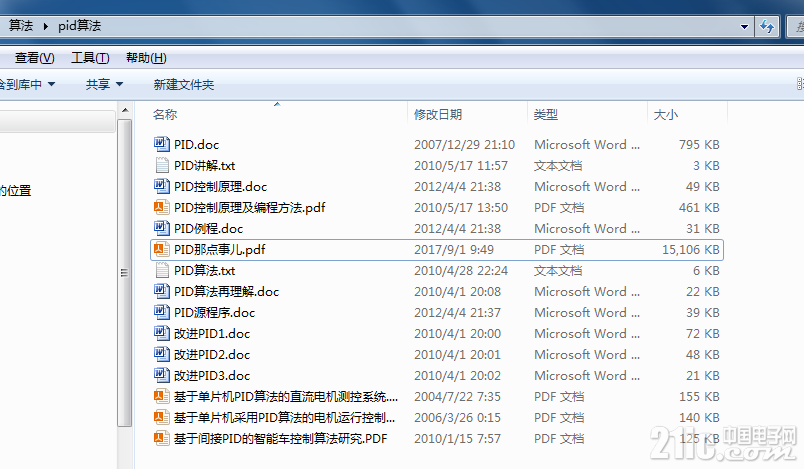
Task: Click the Word icon of PID例程.doc
Action: point(162,228)
